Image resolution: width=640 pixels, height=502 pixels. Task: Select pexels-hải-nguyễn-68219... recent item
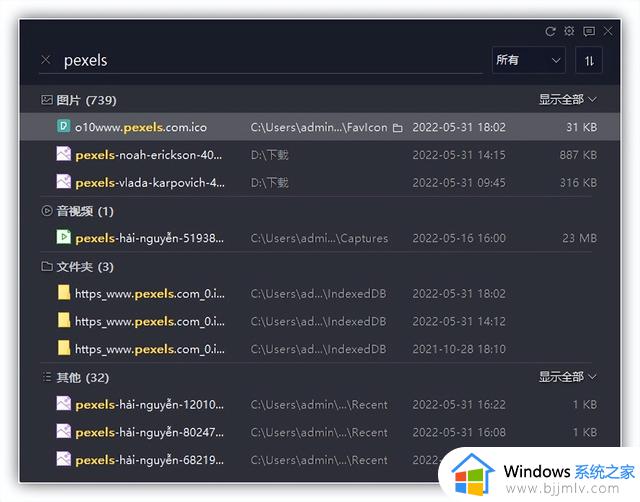coord(320,460)
